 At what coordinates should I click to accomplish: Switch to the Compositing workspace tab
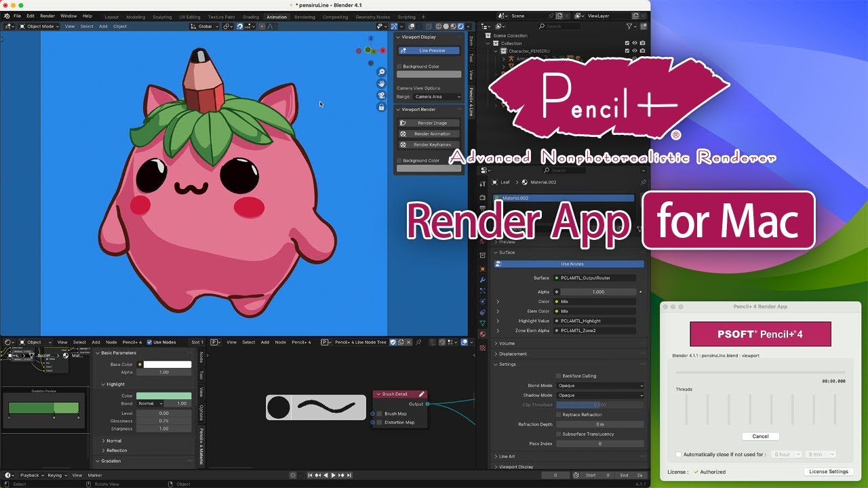point(335,17)
